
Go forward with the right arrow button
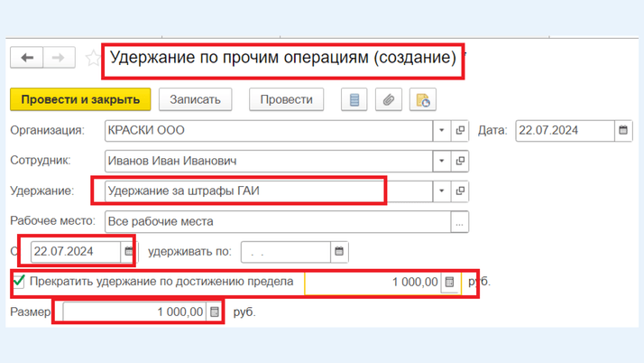[59, 58]
